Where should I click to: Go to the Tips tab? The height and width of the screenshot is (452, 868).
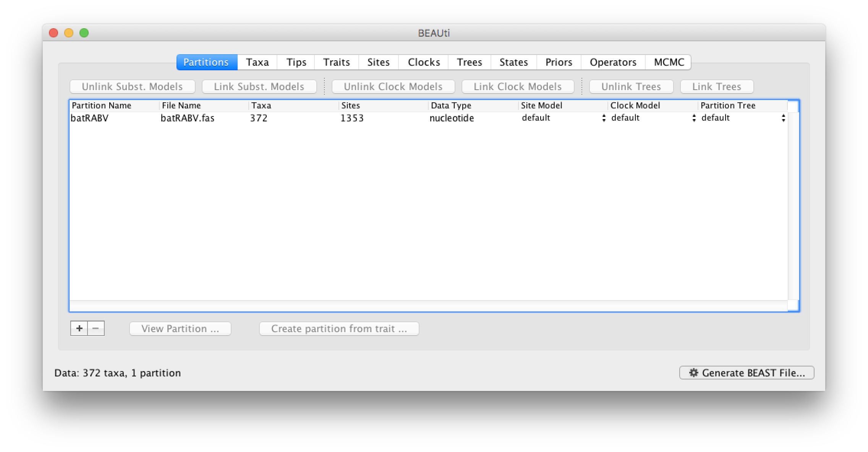[296, 62]
